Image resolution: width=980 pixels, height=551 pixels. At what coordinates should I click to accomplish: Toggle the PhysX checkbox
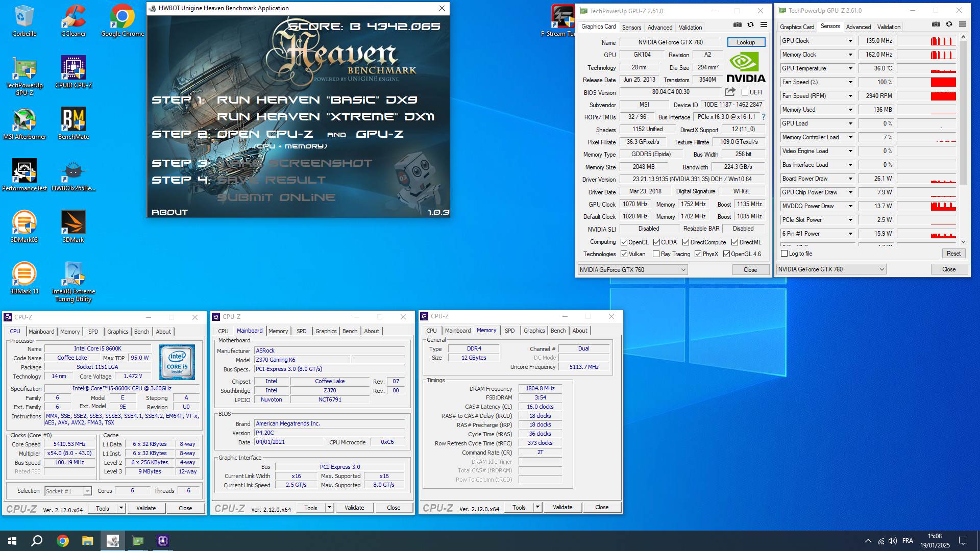(698, 254)
